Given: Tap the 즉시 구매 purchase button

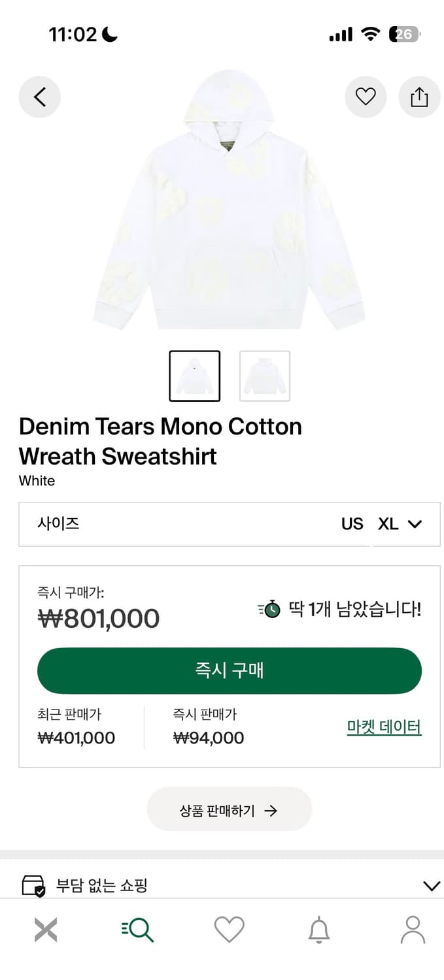Looking at the screenshot, I should point(229,670).
